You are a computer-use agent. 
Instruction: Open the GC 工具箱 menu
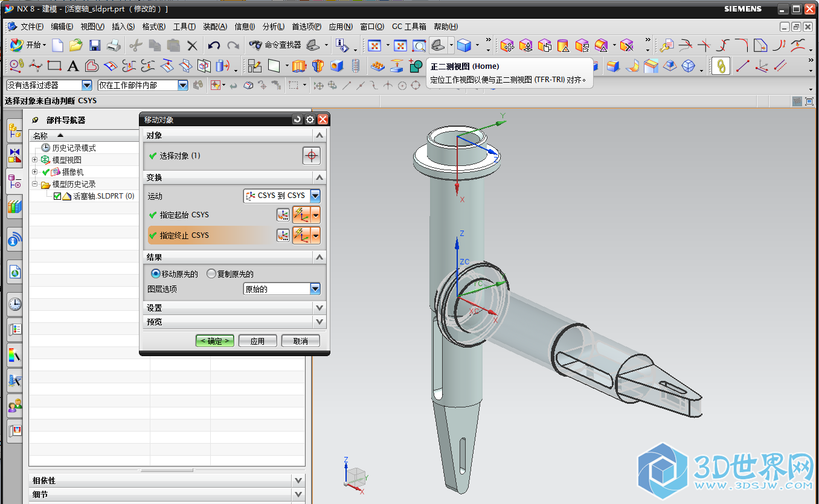pyautogui.click(x=409, y=27)
